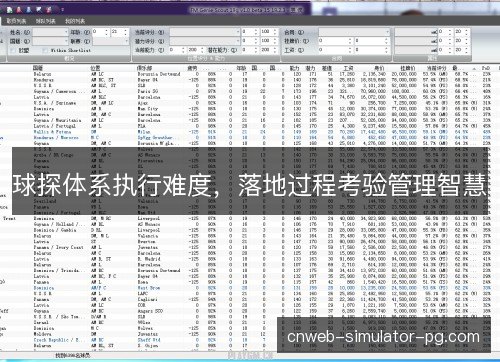Screen dimensions: 500x362
Task: Click the minimum age stepper showing 0
Action: click(101, 32)
